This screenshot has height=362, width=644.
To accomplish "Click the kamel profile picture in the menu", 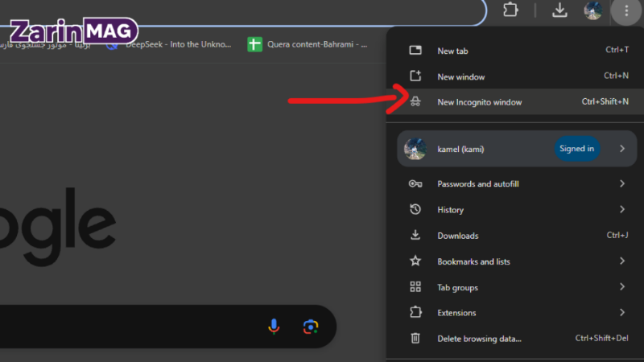I will coord(415,149).
